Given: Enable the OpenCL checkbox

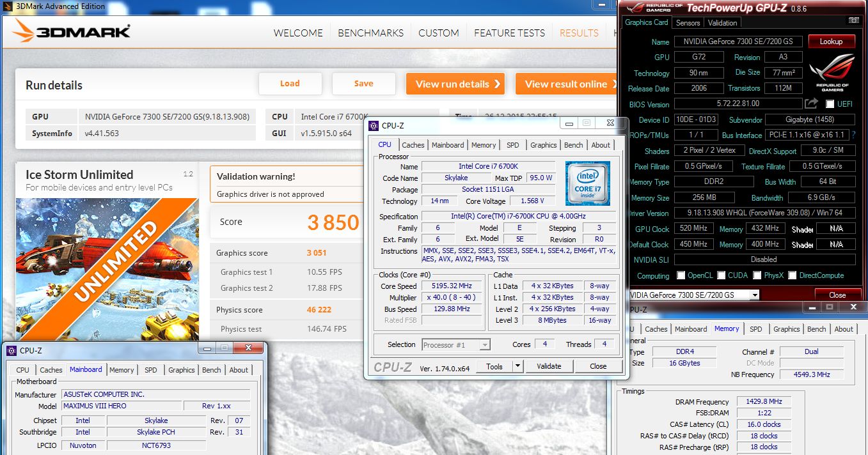Looking at the screenshot, I should [x=681, y=275].
